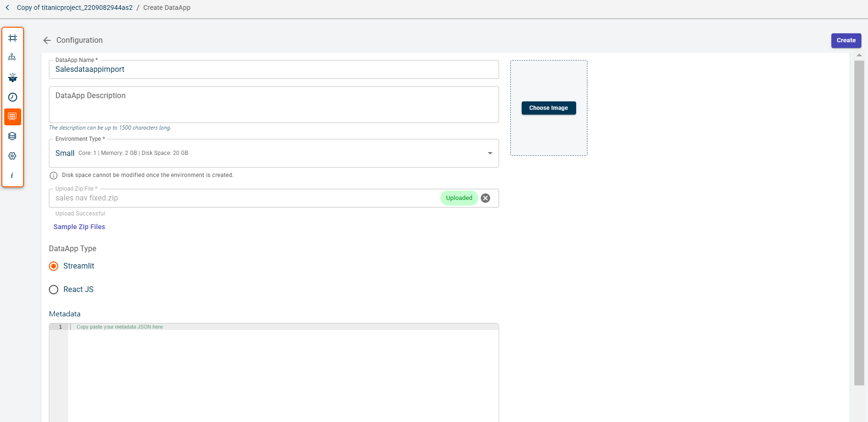Select the React JS radio button
Screen dimensions: 868x422
coord(54,290)
